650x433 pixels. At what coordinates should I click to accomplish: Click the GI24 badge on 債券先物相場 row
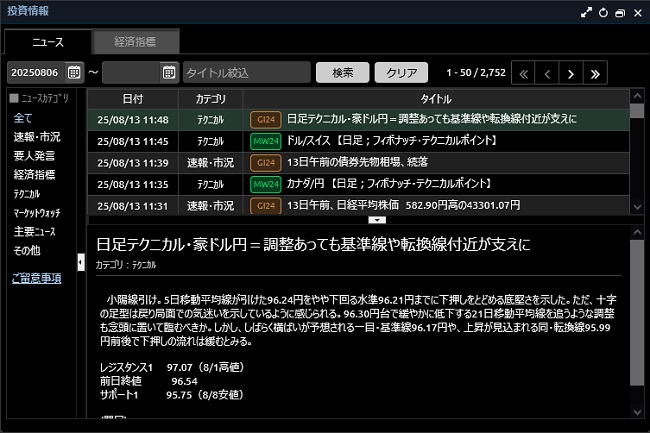point(266,163)
